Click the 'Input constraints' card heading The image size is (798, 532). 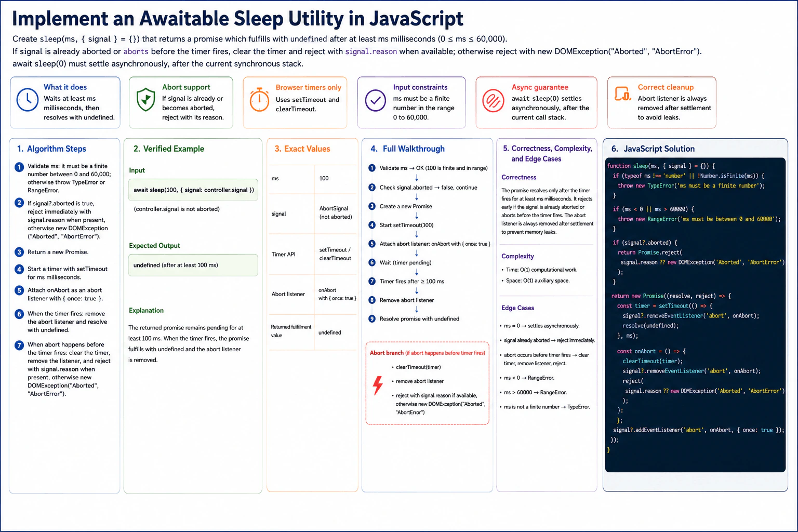[420, 87]
